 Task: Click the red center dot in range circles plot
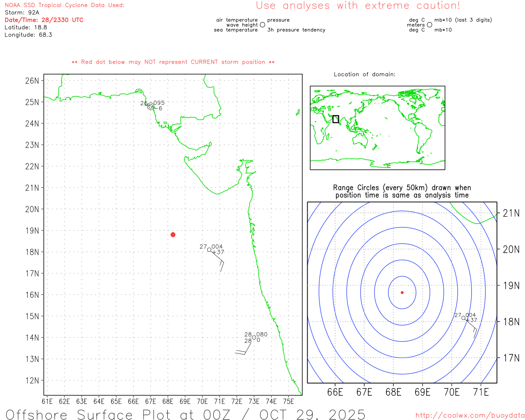point(402,292)
